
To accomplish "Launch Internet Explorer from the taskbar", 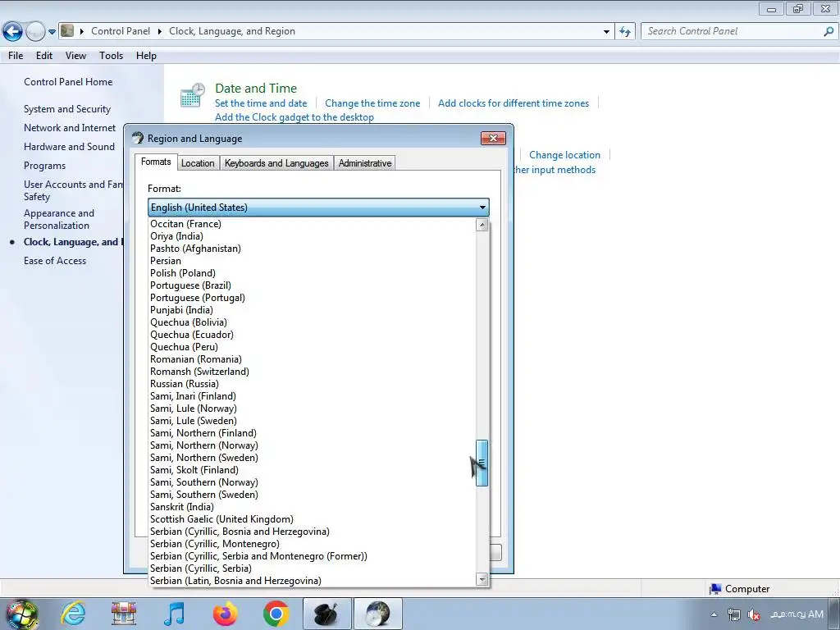I will 73,614.
